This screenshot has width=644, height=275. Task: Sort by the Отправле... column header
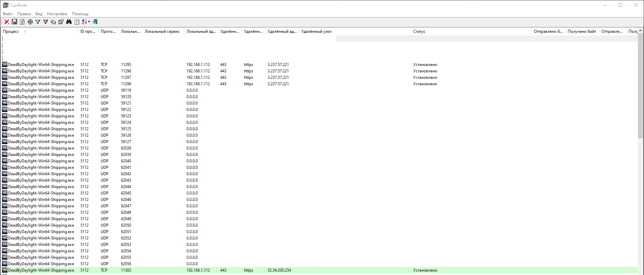click(613, 31)
